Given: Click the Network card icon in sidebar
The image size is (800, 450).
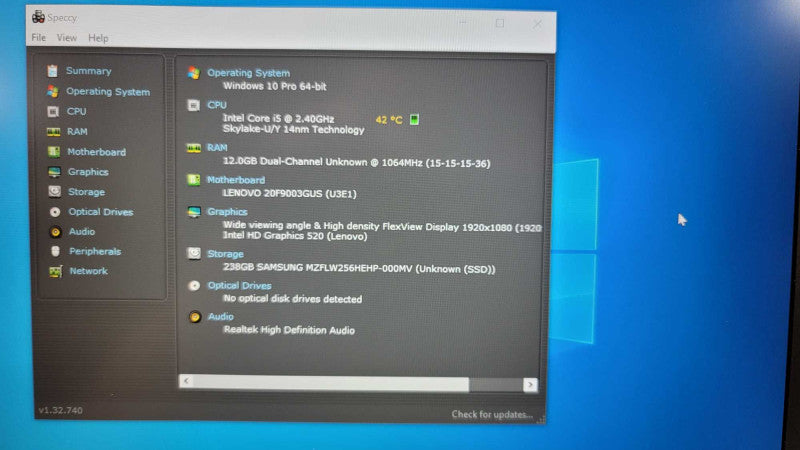Looking at the screenshot, I should 56,271.
